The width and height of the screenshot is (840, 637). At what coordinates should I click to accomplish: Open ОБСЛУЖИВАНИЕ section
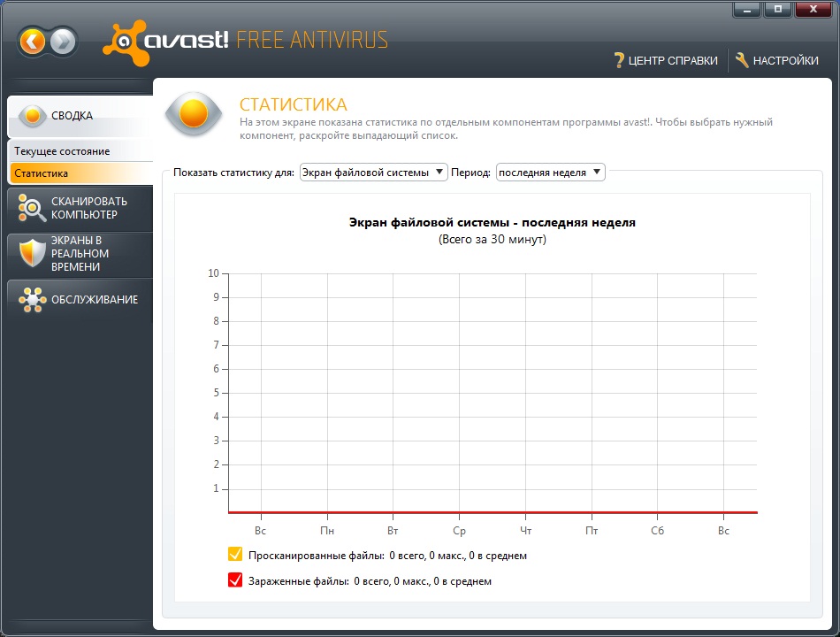click(80, 300)
